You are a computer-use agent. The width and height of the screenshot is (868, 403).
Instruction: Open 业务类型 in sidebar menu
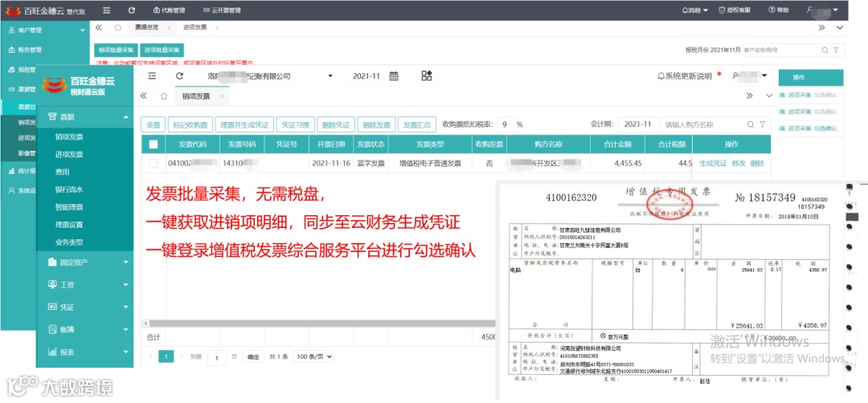[x=69, y=242]
